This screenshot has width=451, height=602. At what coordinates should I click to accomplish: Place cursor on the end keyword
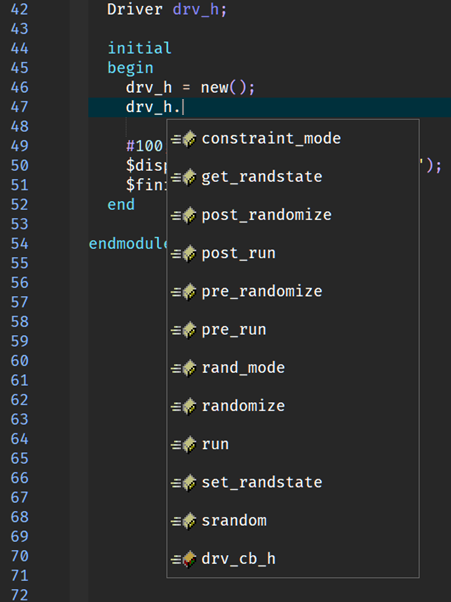121,205
